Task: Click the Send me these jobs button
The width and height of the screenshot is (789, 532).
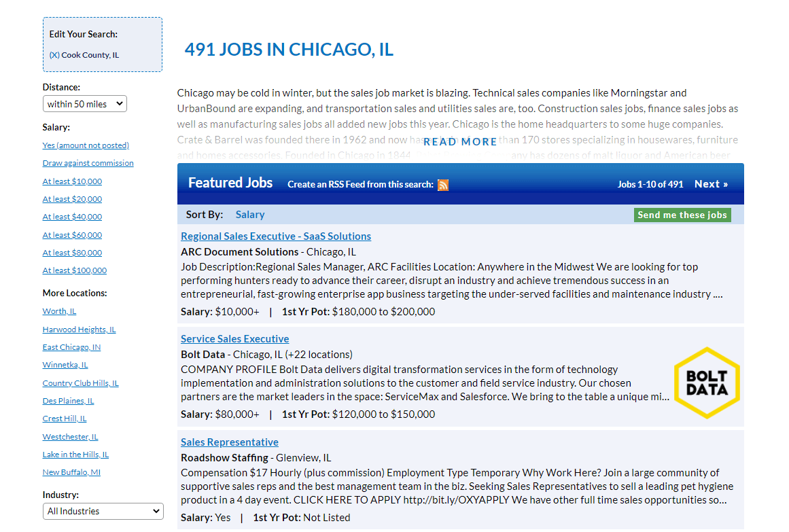Action: pos(682,214)
